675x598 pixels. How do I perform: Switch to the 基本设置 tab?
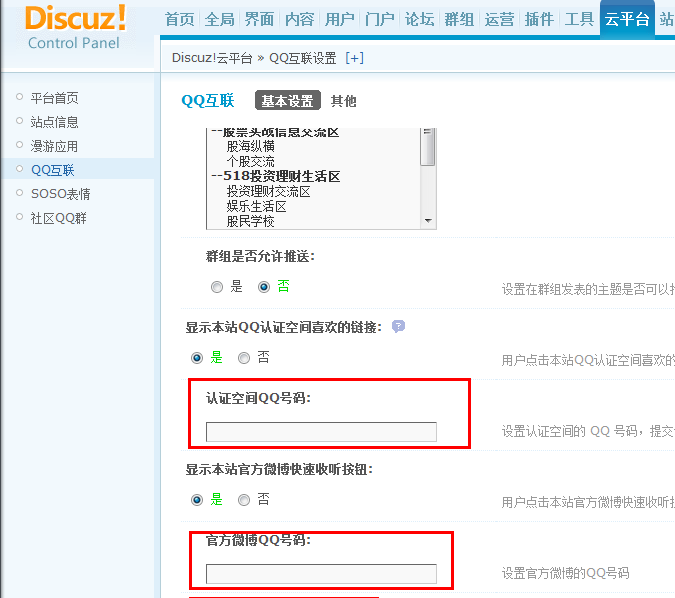pyautogui.click(x=288, y=101)
